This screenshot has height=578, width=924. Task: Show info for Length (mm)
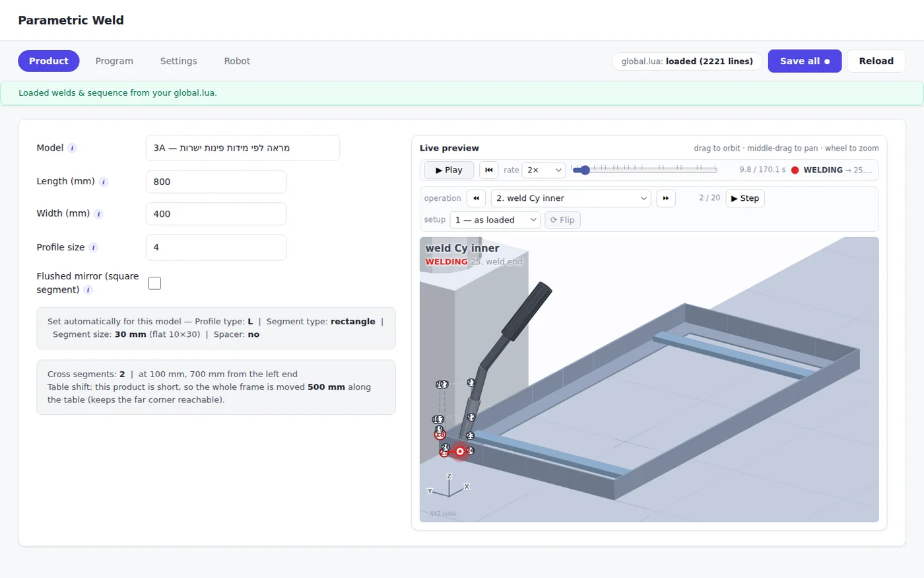104,182
